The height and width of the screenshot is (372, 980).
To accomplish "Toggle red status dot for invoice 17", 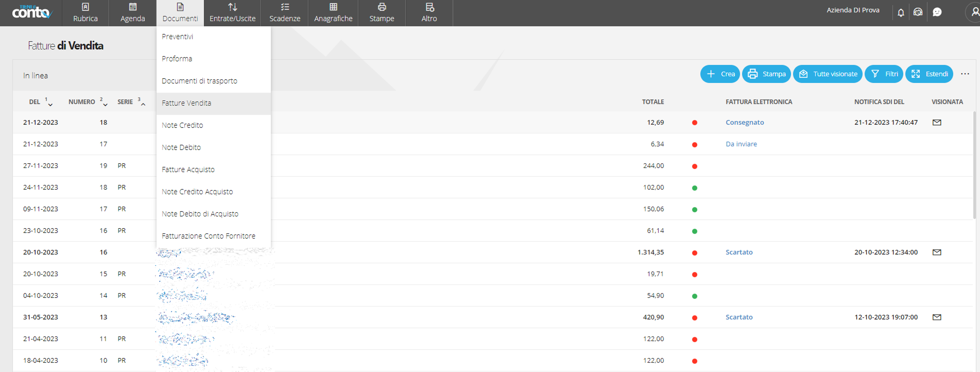I will pyautogui.click(x=694, y=145).
